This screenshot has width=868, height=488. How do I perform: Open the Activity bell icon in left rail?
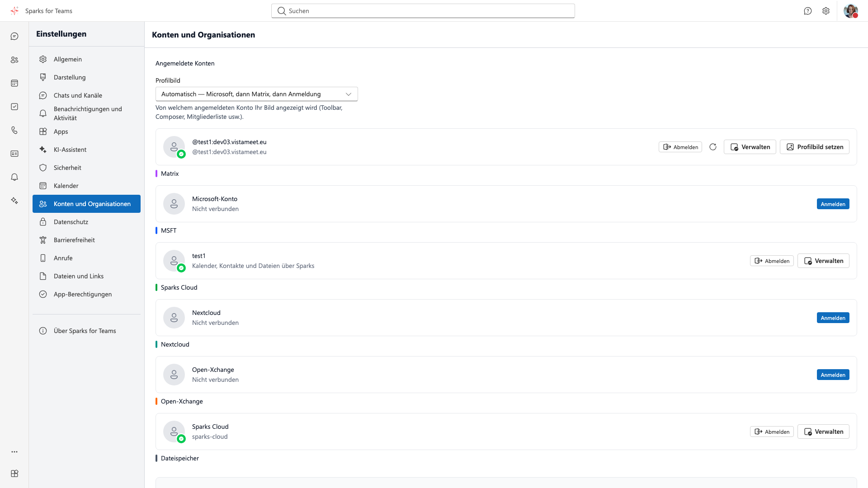[x=14, y=177]
